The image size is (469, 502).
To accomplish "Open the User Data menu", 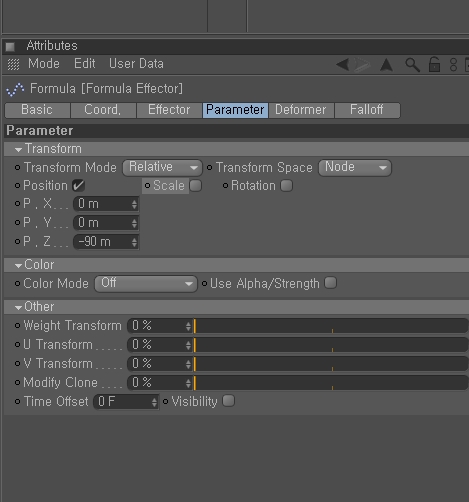I will coord(136,64).
